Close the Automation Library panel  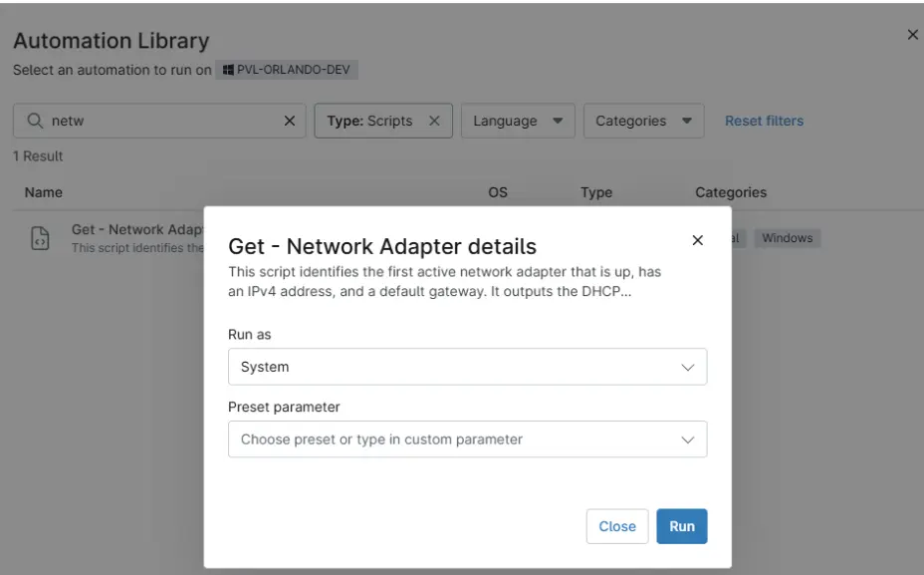pyautogui.click(x=912, y=35)
